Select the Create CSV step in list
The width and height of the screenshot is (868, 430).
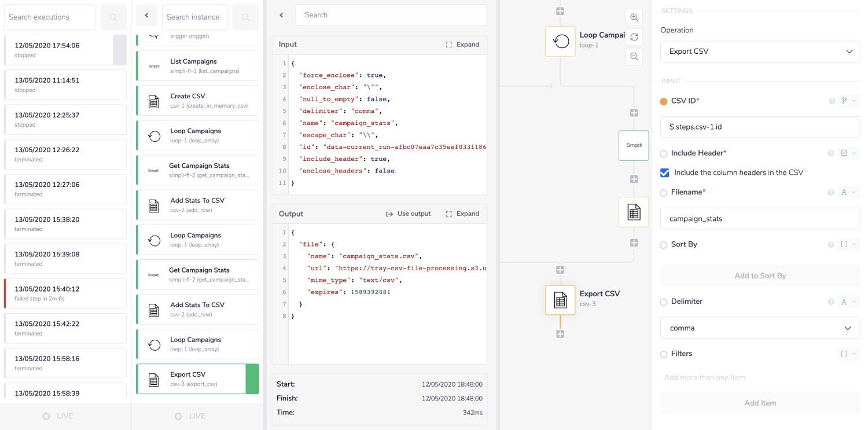[x=197, y=101]
